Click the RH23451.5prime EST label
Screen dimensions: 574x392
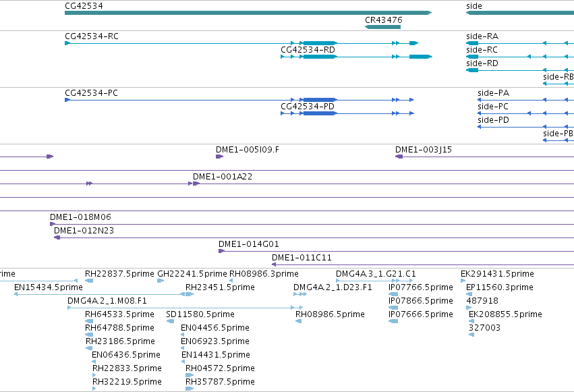pos(220,287)
